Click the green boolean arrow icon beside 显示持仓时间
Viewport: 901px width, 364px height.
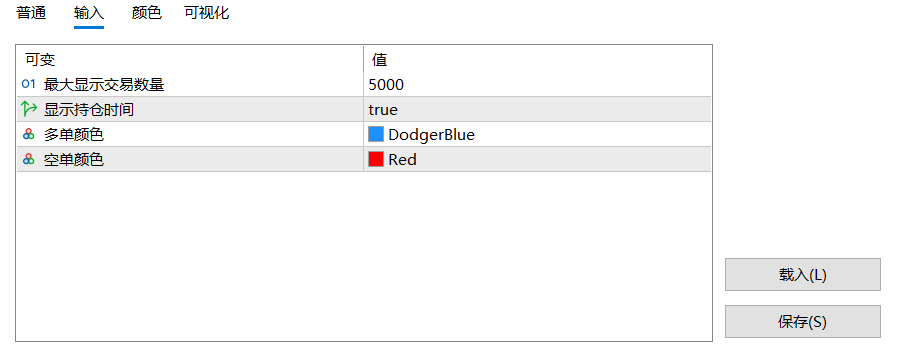(28, 109)
